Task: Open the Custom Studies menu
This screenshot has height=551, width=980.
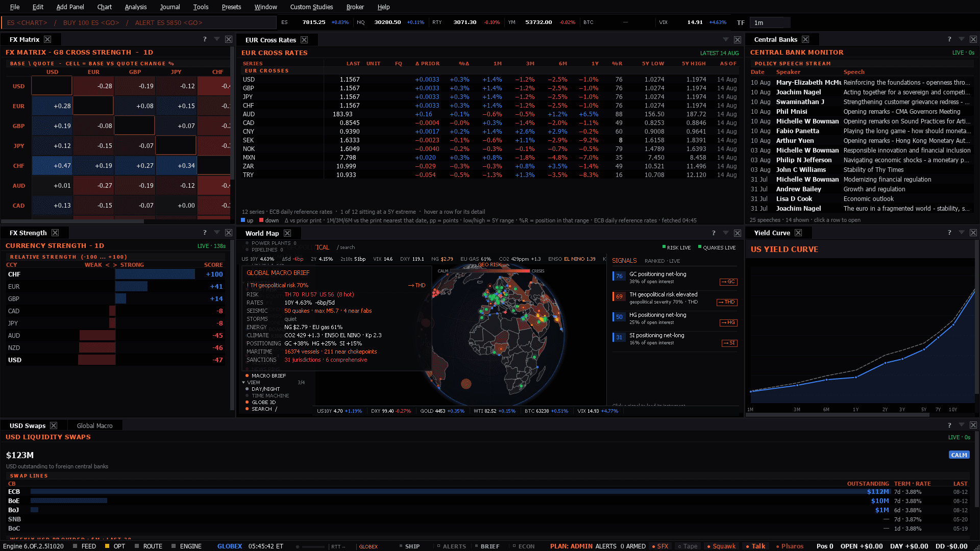Action: tap(311, 7)
